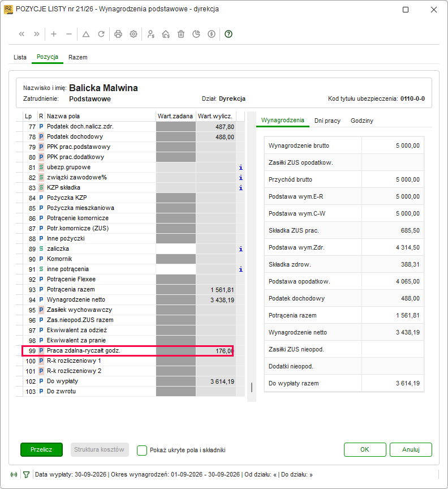Click the Wart.zadana column header

(175, 117)
